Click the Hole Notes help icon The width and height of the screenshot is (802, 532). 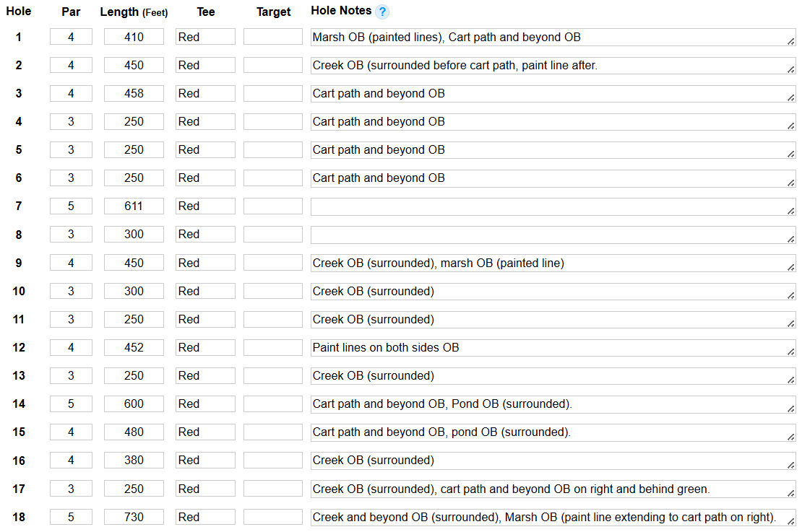click(x=382, y=12)
